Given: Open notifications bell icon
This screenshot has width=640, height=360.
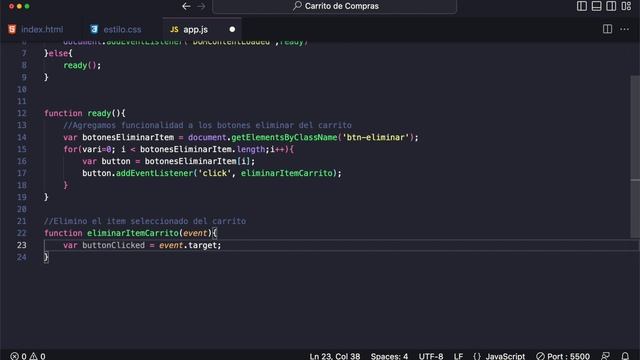Looking at the screenshot, I should [x=625, y=356].
